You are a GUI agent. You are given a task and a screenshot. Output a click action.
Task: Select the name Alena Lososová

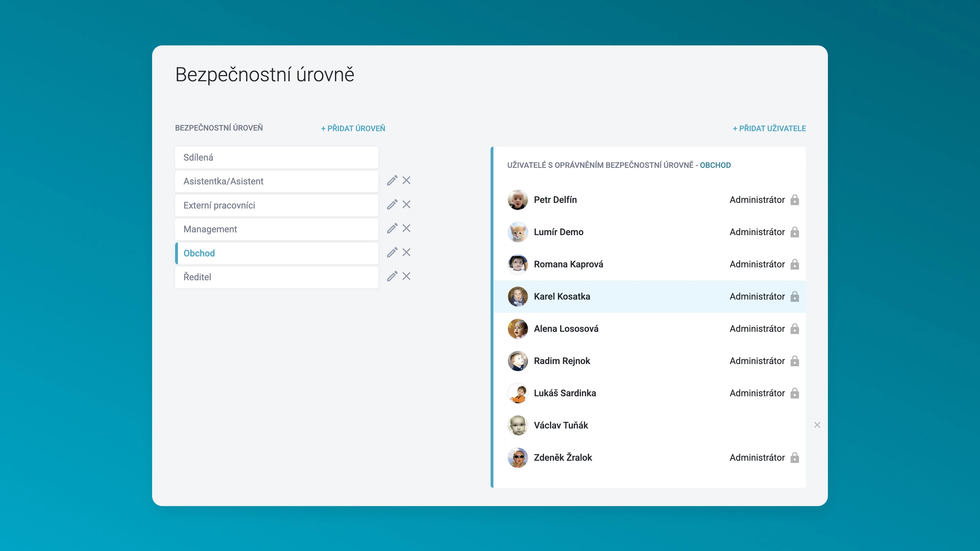point(566,329)
